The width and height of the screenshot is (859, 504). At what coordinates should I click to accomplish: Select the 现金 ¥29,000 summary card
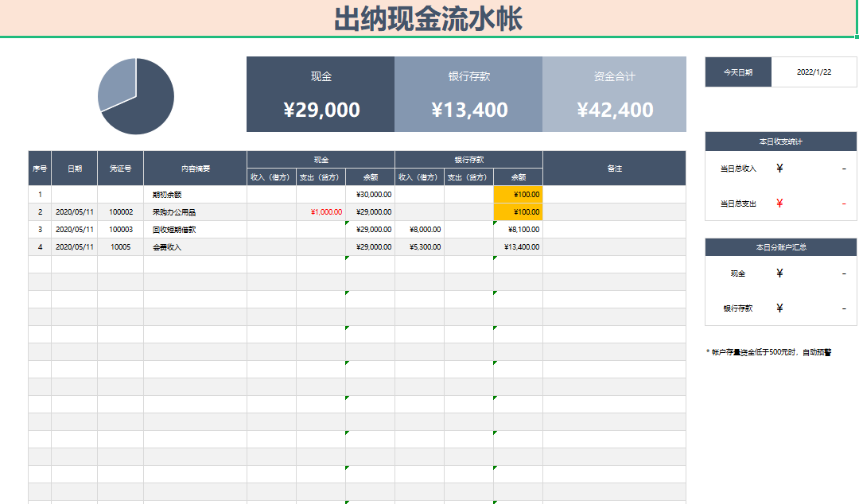coord(321,94)
